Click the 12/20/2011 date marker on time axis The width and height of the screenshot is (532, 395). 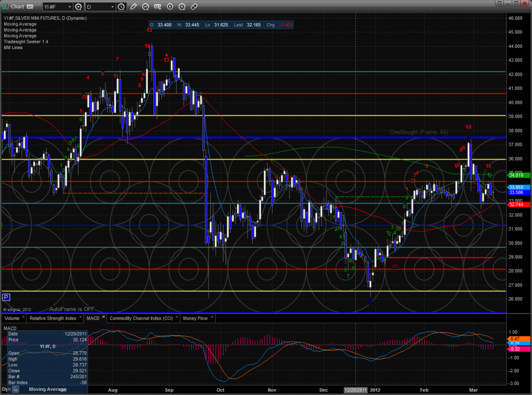[x=355, y=390]
